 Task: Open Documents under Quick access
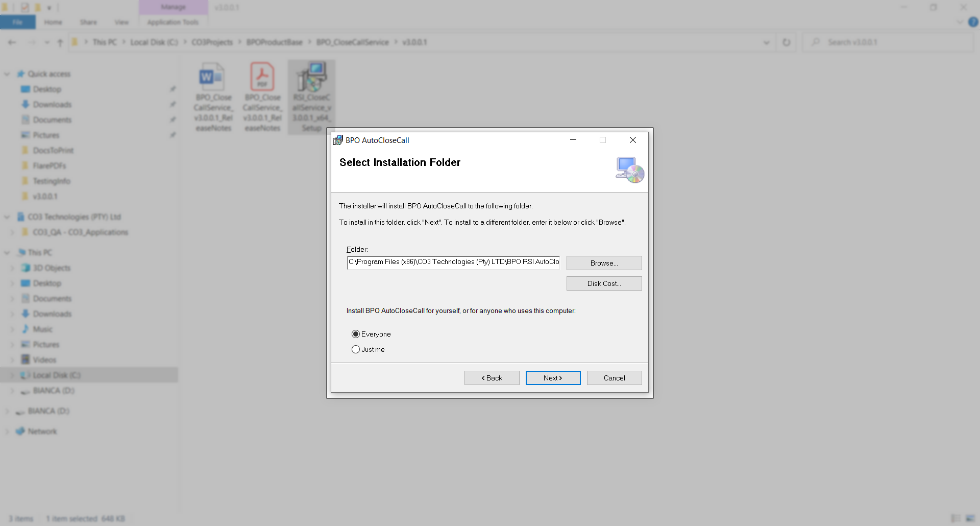(52, 120)
